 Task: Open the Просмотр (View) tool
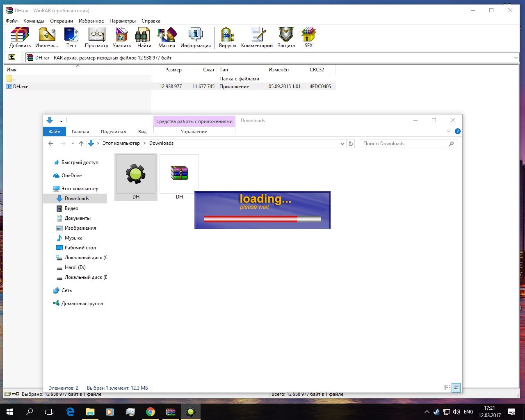point(96,37)
